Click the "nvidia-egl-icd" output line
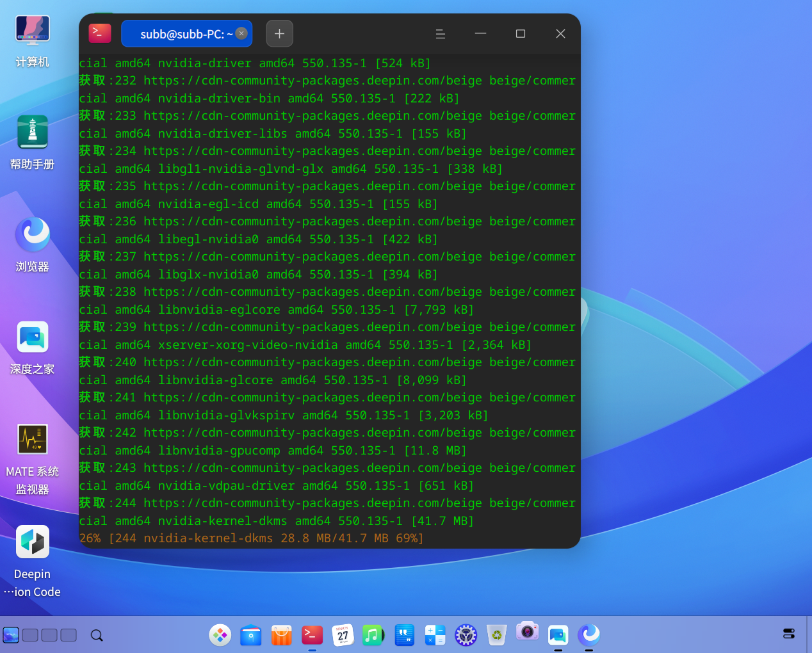The image size is (812, 653). pos(259,204)
